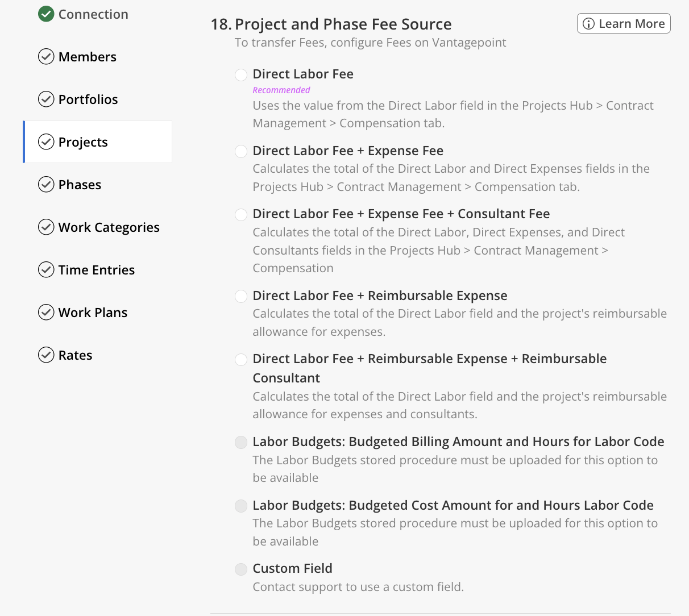Select the Reimbursable Expense + Reimbursable Consultant radio
689x616 pixels.
coord(241,359)
